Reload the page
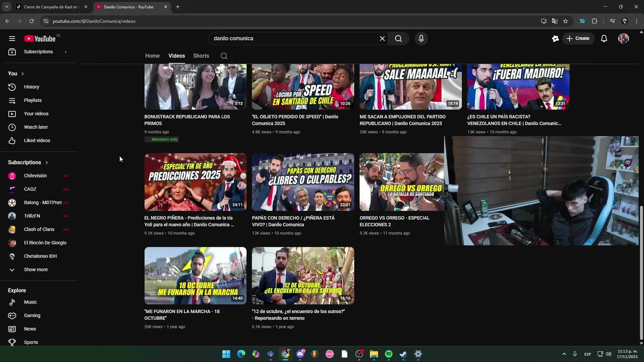Image resolution: width=644 pixels, height=362 pixels. [x=31, y=21]
